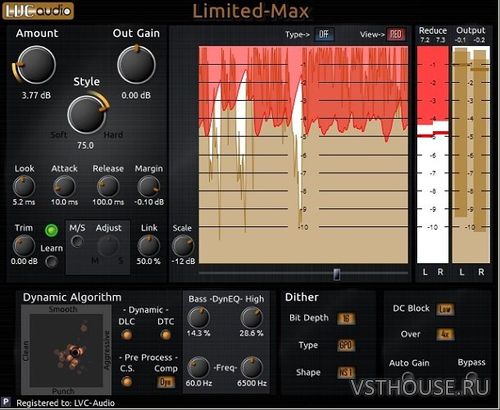This screenshot has width=500, height=410.
Task: Click the Trim knob
Action: [24, 246]
